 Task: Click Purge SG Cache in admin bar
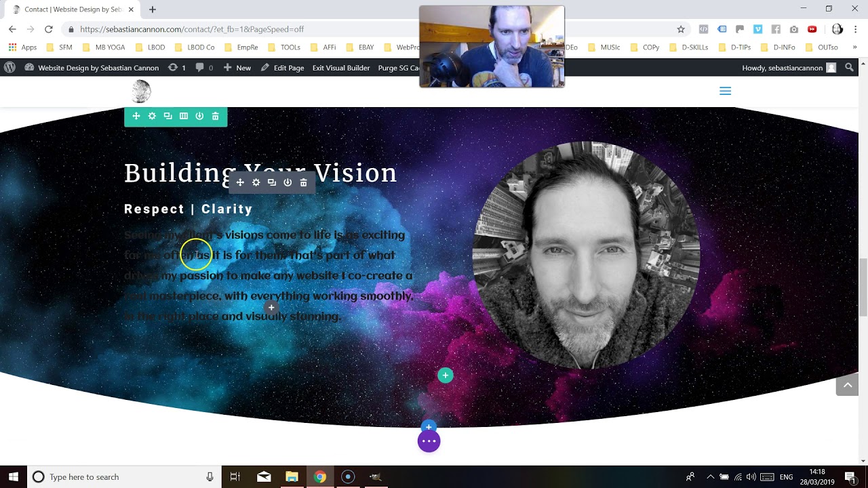(x=399, y=68)
